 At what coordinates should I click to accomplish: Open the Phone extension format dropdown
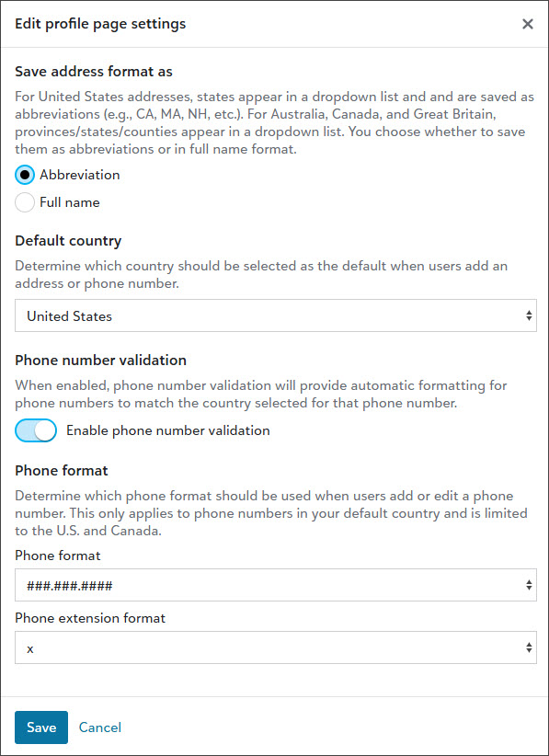click(x=276, y=647)
